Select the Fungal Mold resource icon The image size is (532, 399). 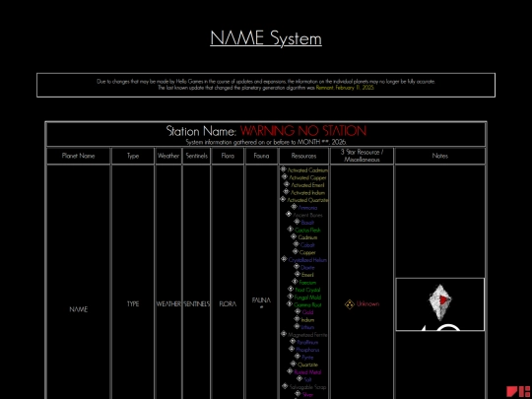[x=290, y=297]
